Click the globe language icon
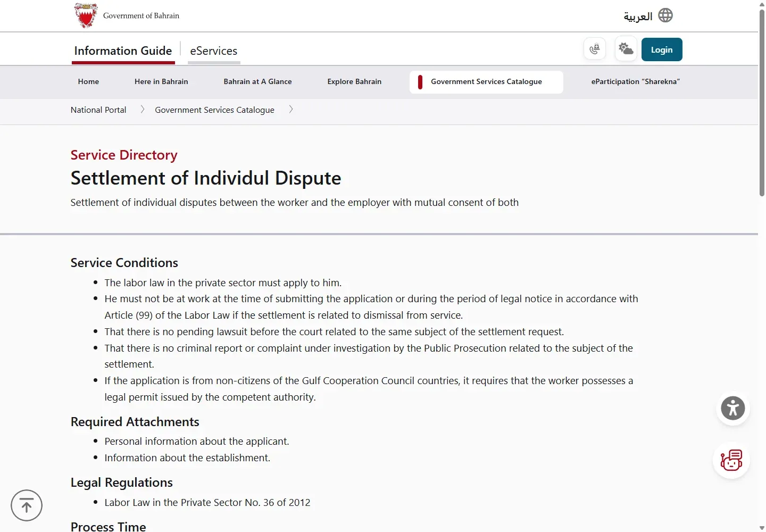This screenshot has width=766, height=532. point(665,15)
